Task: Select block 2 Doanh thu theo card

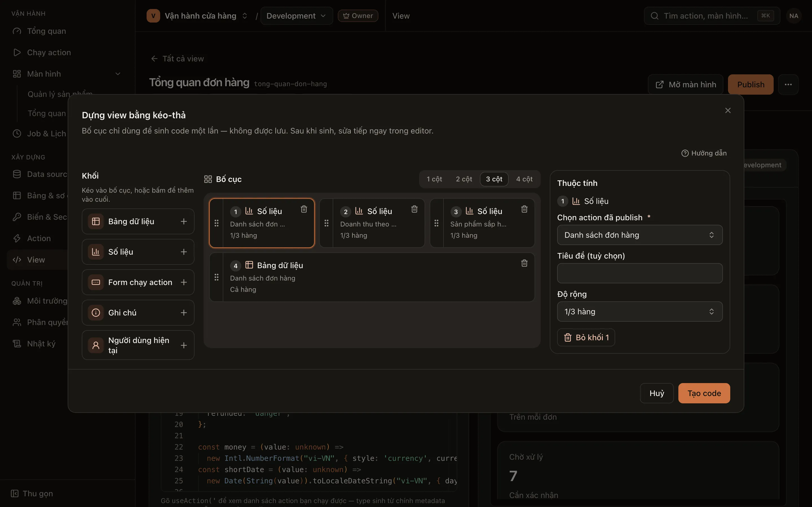Action: 372,223
